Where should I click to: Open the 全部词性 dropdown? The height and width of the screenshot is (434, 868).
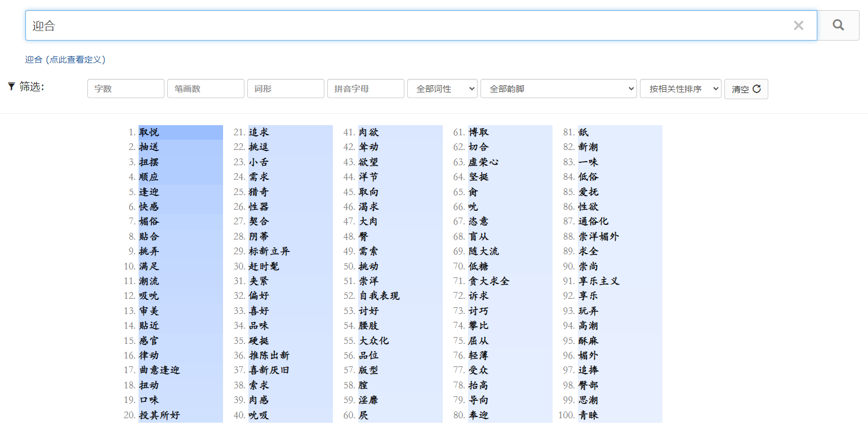coord(442,88)
